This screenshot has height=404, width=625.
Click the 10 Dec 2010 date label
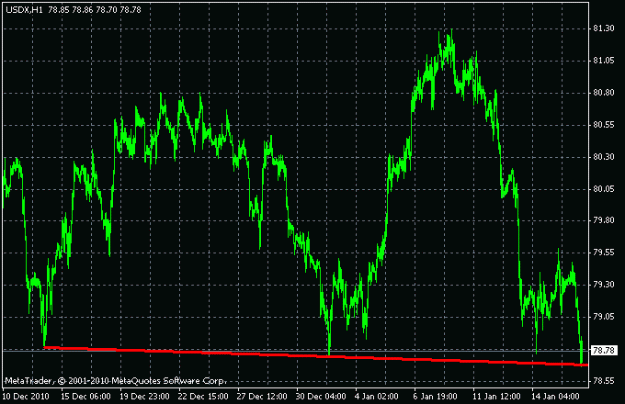26,396
